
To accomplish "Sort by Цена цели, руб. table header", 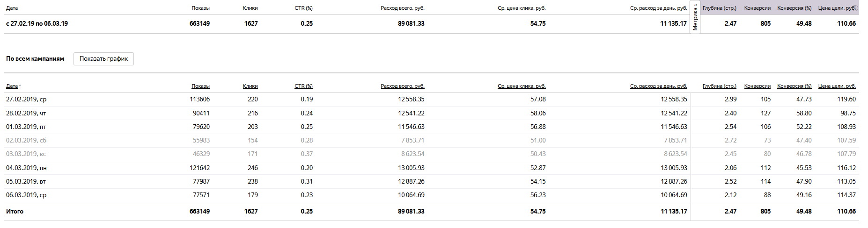I will pos(837,86).
